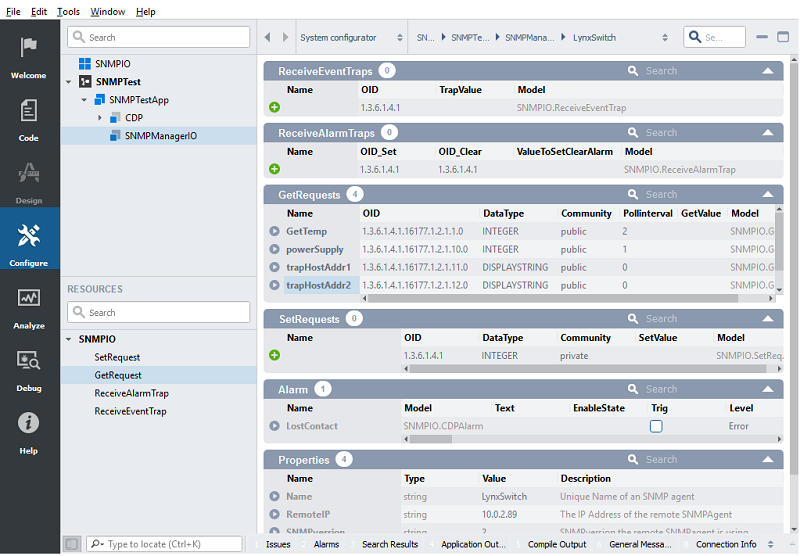Open the Welcome flag icon in sidebar
Viewport: 800px width, 556px height.
(x=29, y=49)
